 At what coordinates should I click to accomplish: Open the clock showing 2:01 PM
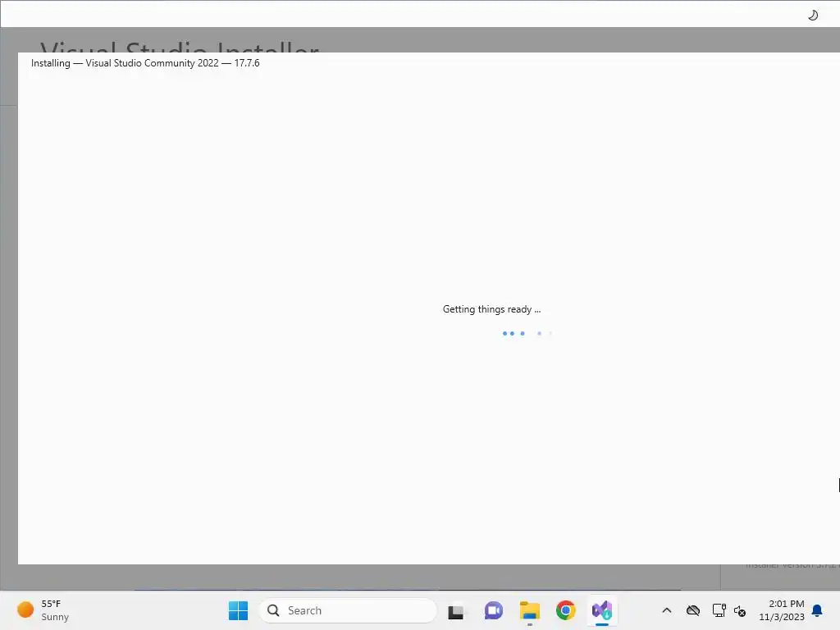tap(786, 604)
